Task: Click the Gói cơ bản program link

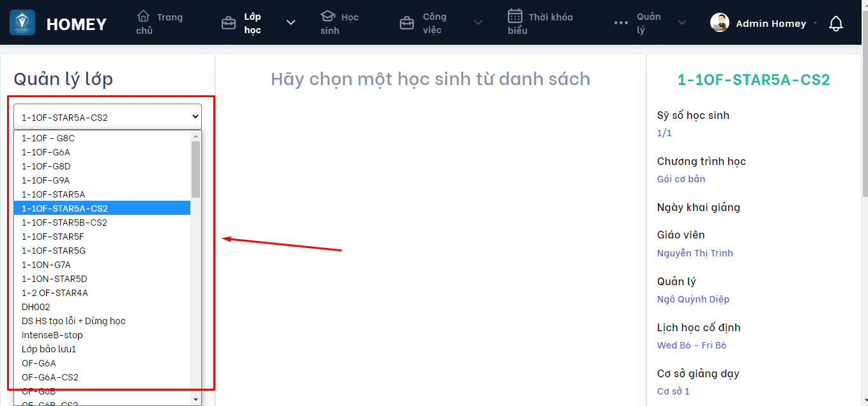Action: [x=680, y=178]
